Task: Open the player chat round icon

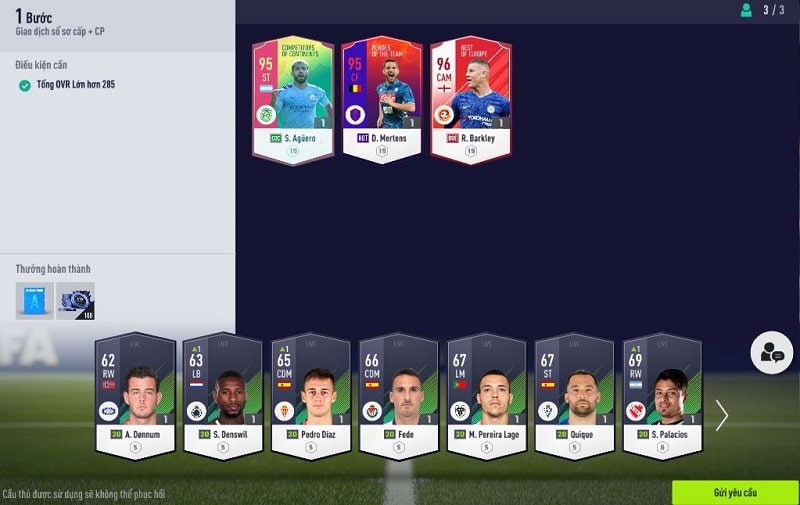Action: pyautogui.click(x=771, y=352)
